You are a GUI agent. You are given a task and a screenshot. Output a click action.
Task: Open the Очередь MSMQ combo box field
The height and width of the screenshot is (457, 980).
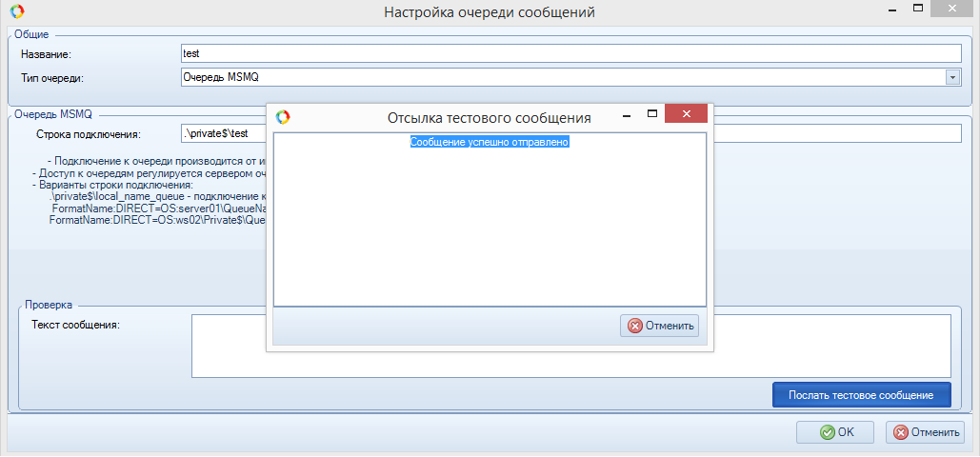(562, 77)
